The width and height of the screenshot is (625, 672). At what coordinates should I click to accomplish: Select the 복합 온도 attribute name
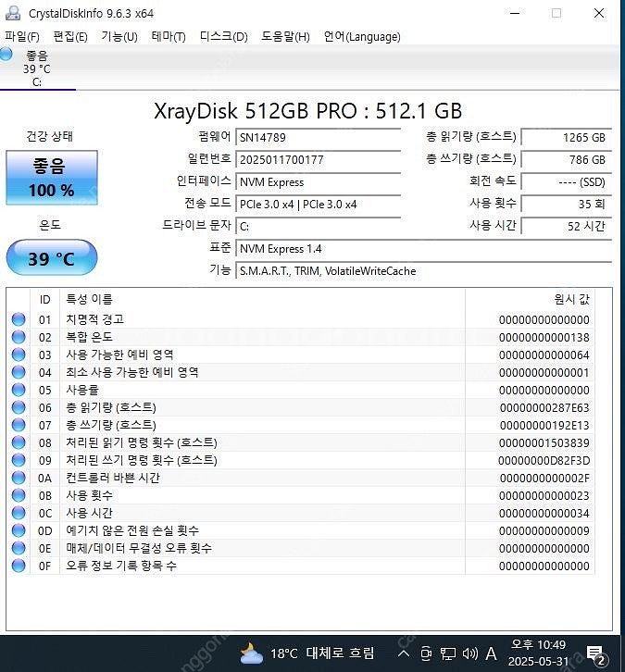(x=89, y=337)
